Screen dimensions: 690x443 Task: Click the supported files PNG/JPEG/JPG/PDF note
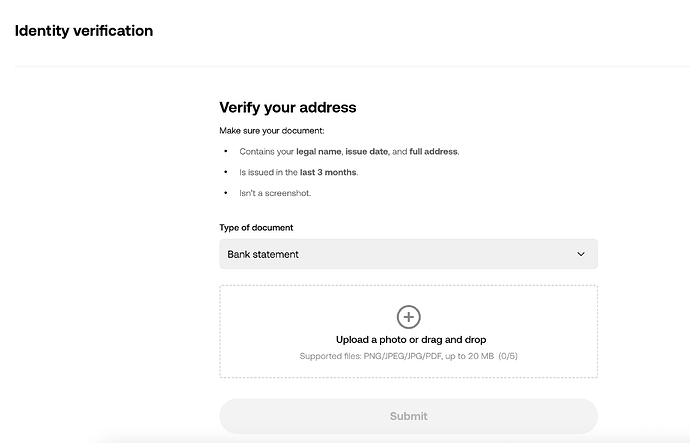[408, 356]
